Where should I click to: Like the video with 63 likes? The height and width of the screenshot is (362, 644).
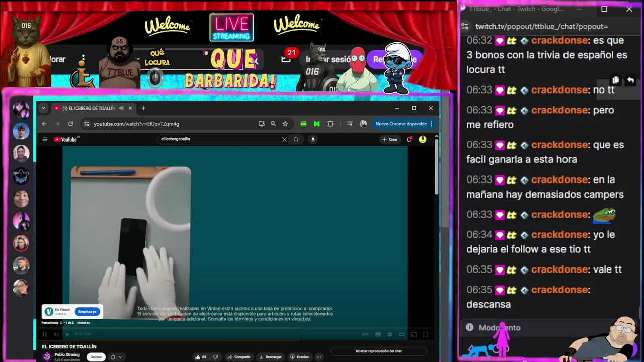point(201,357)
